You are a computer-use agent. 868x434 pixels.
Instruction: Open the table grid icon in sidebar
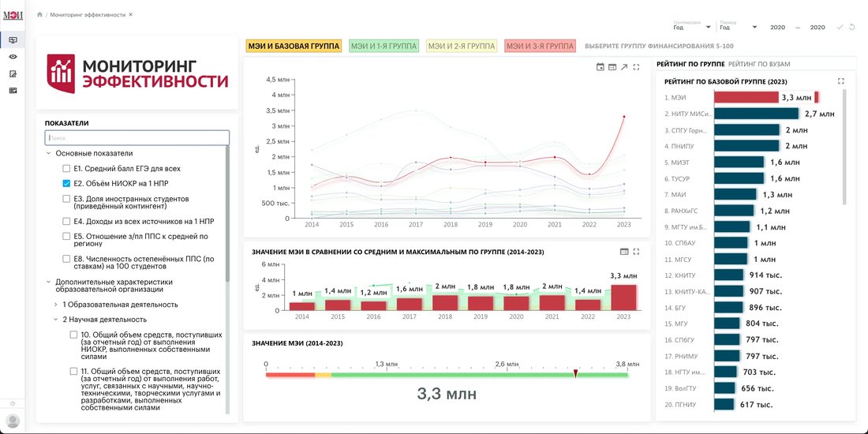(13, 90)
